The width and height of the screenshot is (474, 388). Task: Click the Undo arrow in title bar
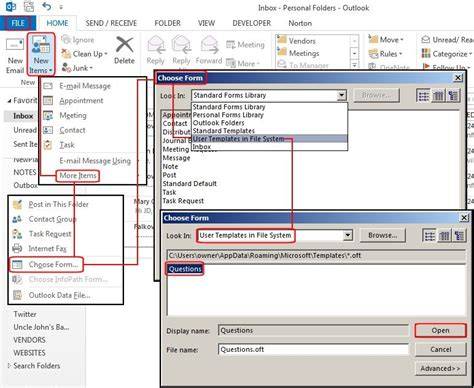tap(47, 6)
